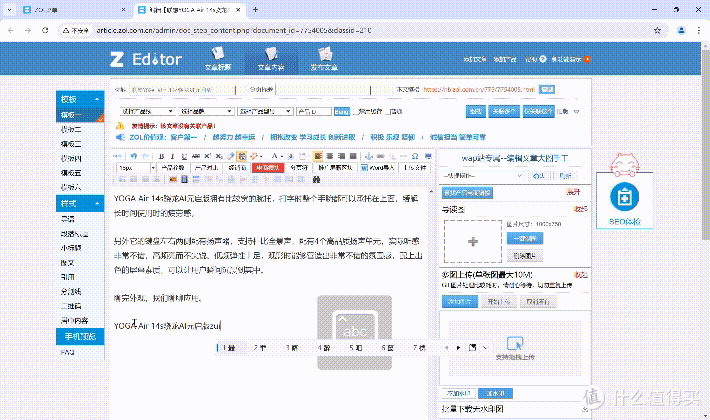Tick the checkbox before the 活动 label
Viewport: 710px width, 420px height.
386,111
